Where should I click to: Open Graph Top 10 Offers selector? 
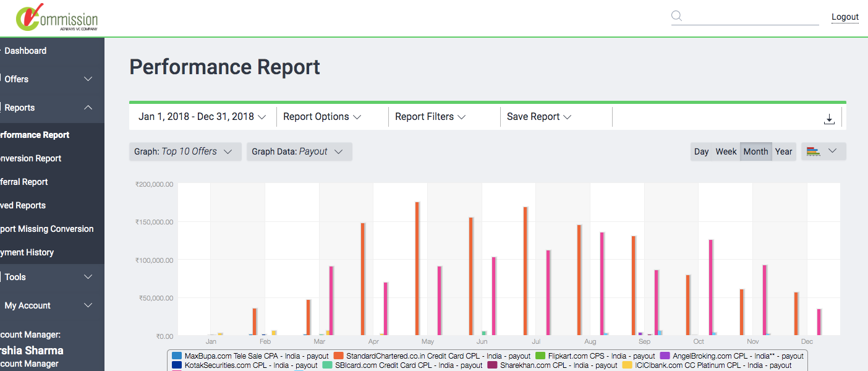coord(184,151)
